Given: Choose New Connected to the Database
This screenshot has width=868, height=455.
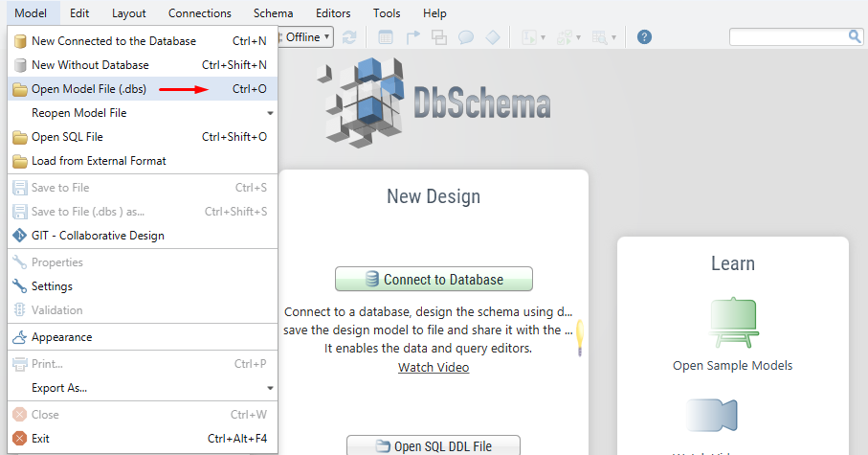Looking at the screenshot, I should [x=143, y=41].
